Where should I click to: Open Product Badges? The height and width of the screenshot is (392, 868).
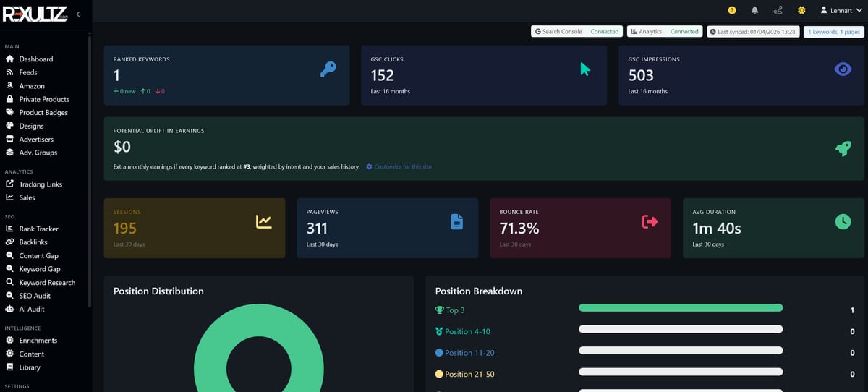tap(43, 113)
